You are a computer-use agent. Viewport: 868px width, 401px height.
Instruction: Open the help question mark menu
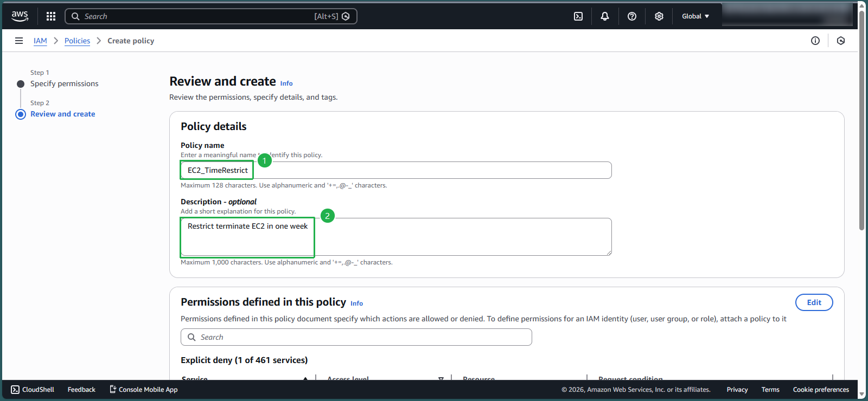(x=632, y=16)
